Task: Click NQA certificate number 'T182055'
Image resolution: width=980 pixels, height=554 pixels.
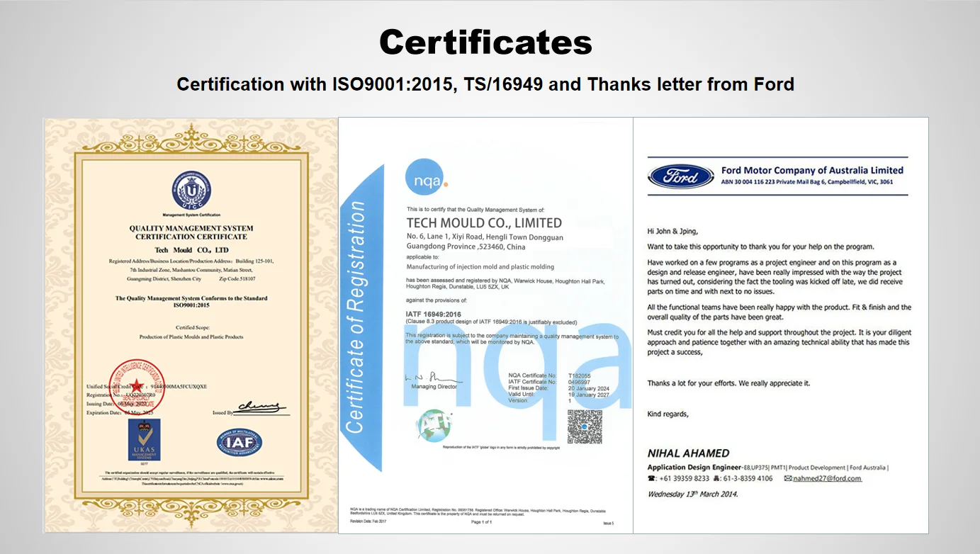Action: pyautogui.click(x=580, y=375)
